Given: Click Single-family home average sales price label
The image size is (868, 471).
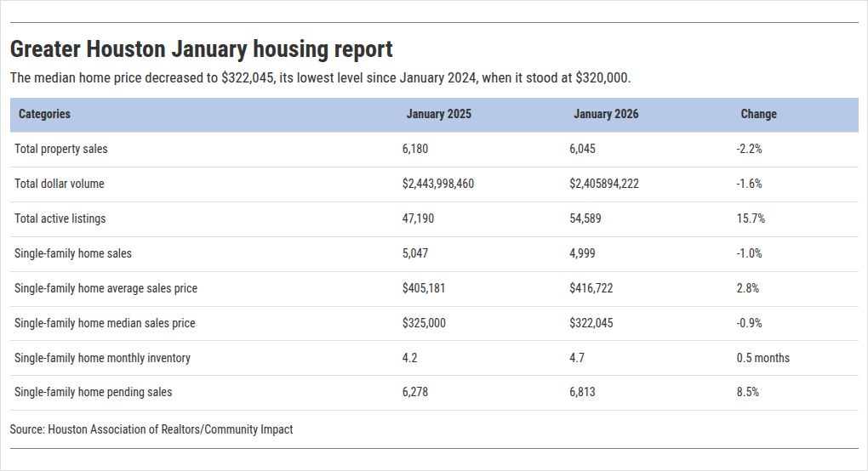Looking at the screenshot, I should click(x=106, y=288).
